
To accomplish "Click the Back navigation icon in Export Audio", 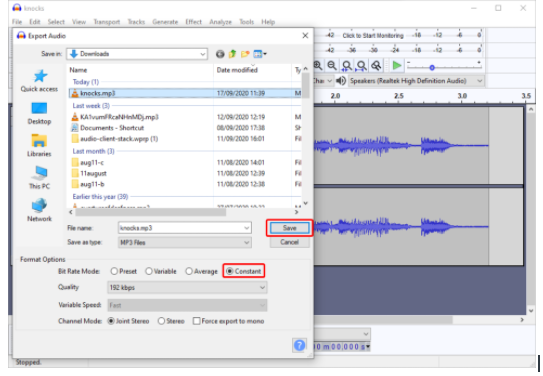I will click(x=220, y=54).
